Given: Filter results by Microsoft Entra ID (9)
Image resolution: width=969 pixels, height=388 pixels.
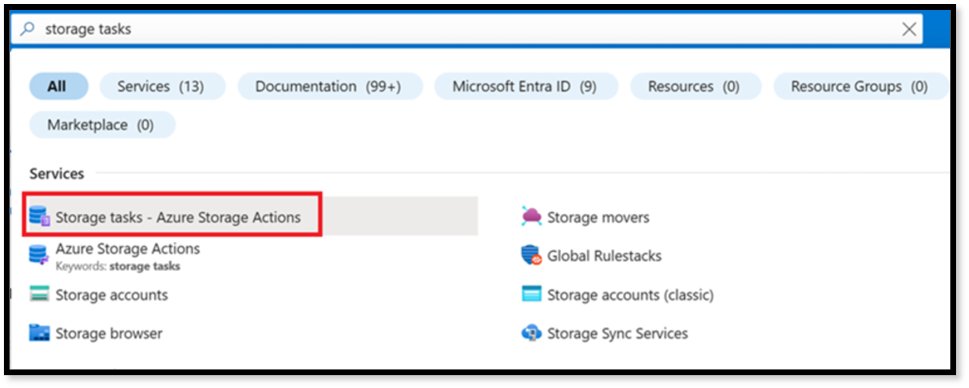Looking at the screenshot, I should [525, 86].
